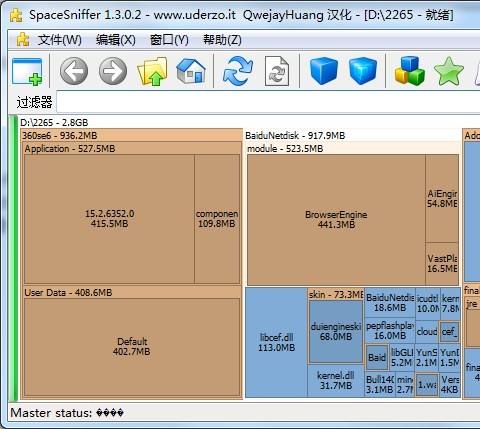Image resolution: width=480 pixels, height=429 pixels.
Task: Select the AiEngine 54.8MB block
Action: [442, 198]
